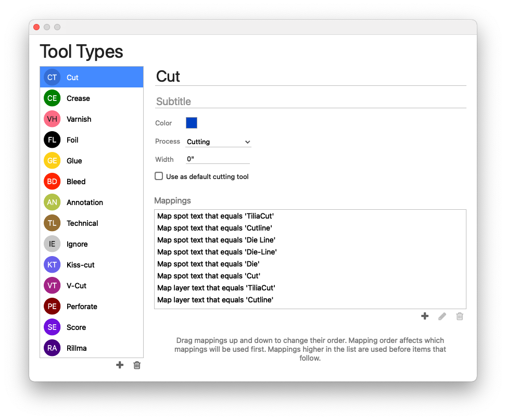This screenshot has height=420, width=506.
Task: Select mapping spot text equals 'Die-Line'
Action: [310, 251]
